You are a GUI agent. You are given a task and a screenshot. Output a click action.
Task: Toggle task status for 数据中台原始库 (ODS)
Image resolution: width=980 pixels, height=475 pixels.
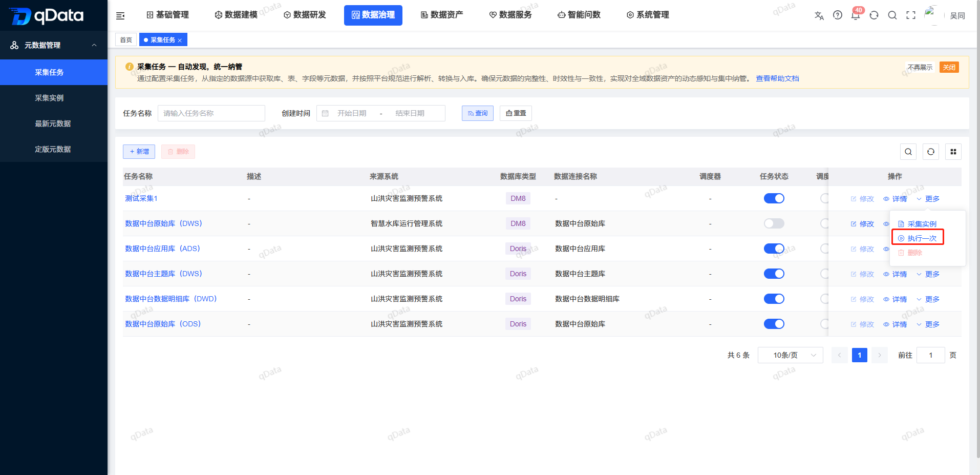point(774,324)
